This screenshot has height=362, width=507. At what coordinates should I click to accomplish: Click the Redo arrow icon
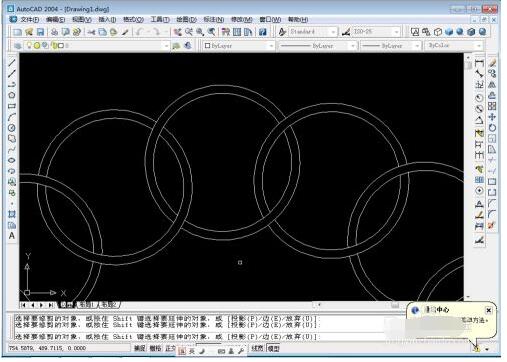[x=156, y=32]
